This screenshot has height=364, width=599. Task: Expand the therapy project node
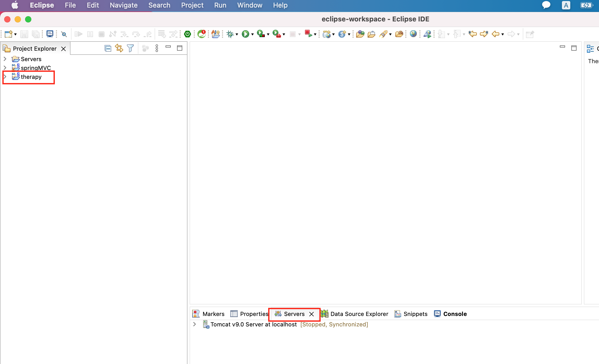point(5,77)
